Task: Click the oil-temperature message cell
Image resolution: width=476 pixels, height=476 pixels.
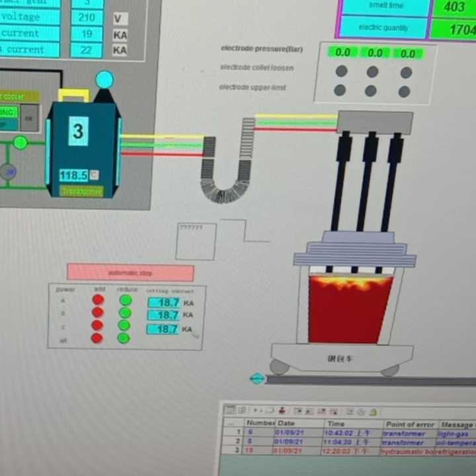Action: click(456, 444)
